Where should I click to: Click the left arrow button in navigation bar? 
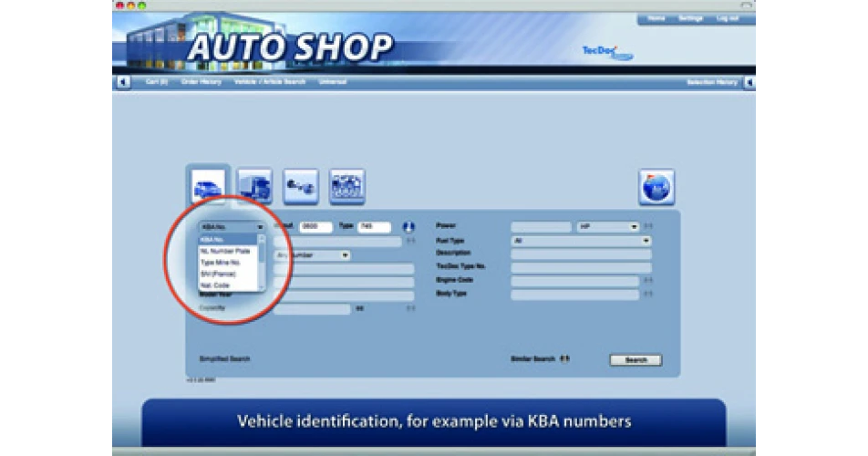(123, 82)
